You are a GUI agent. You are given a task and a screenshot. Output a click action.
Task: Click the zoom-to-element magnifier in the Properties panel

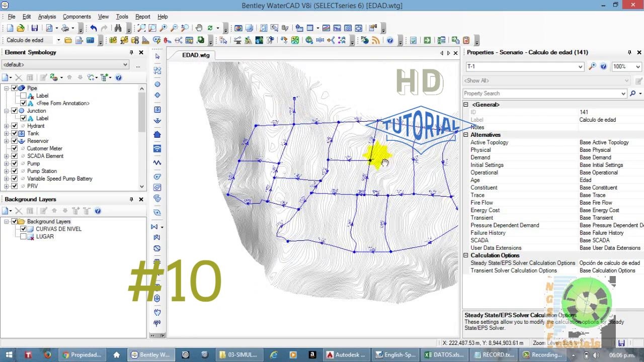(592, 66)
